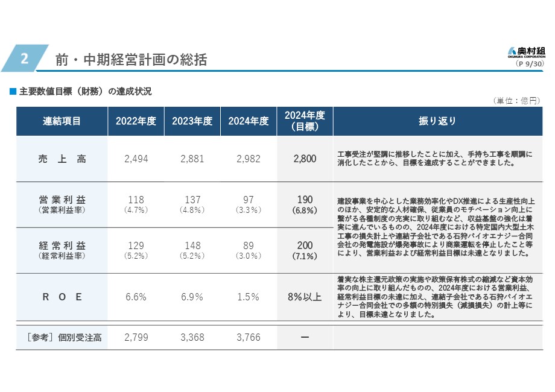555x392 pixels.
Task: Click the 1.5% ROE value for 2024
Action: click(x=248, y=297)
